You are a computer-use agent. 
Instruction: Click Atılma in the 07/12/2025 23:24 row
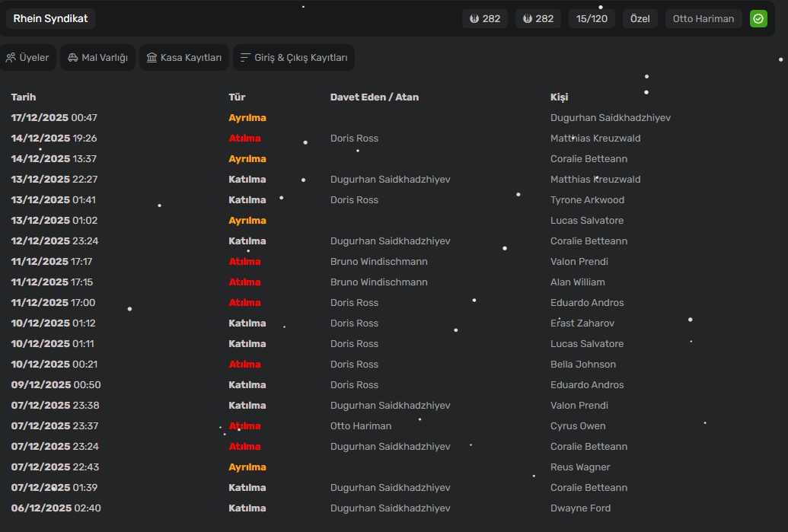coord(244,447)
